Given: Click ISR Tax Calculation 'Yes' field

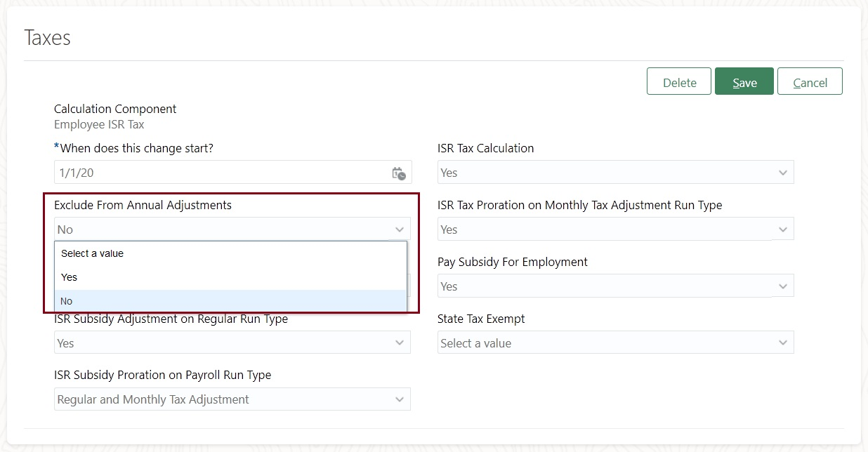Looking at the screenshot, I should coord(604,173).
